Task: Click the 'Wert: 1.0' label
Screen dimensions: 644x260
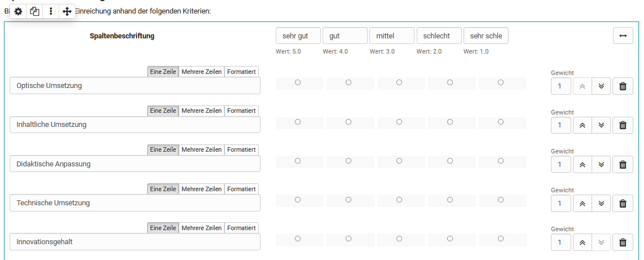Action: coord(476,52)
